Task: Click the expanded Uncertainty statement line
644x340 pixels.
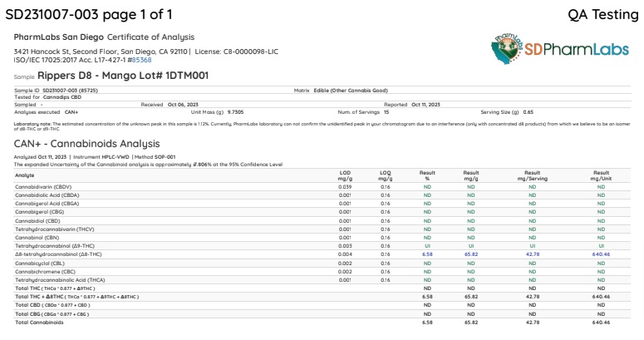Action: click(148, 165)
